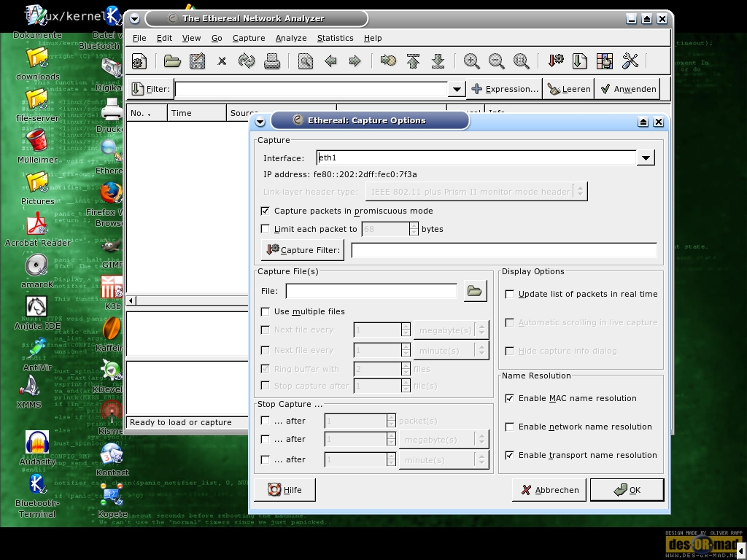
Task: Toggle Enable transport name resolution
Action: point(509,455)
